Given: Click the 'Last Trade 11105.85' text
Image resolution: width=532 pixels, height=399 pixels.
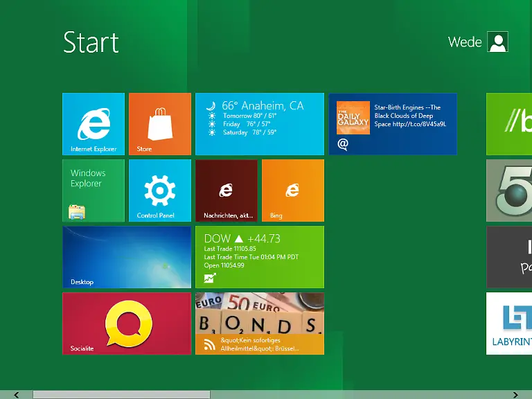Looking at the screenshot, I should [230, 249].
